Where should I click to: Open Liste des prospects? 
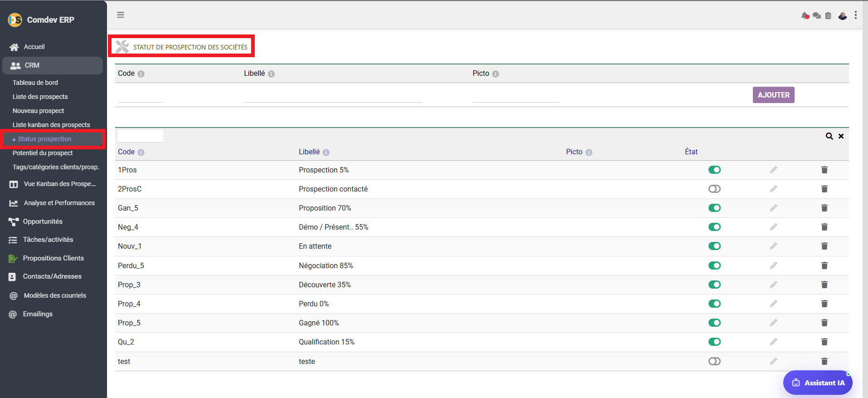point(40,97)
